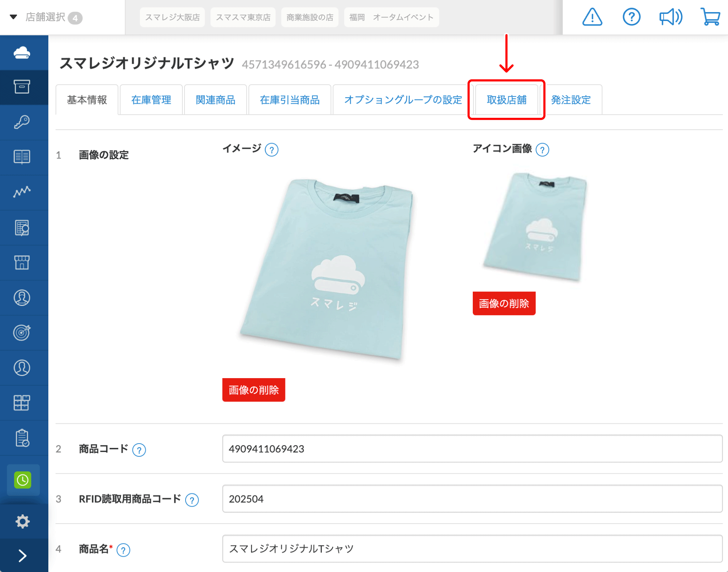Click the report search document icon
728x572 pixels.
click(x=22, y=228)
